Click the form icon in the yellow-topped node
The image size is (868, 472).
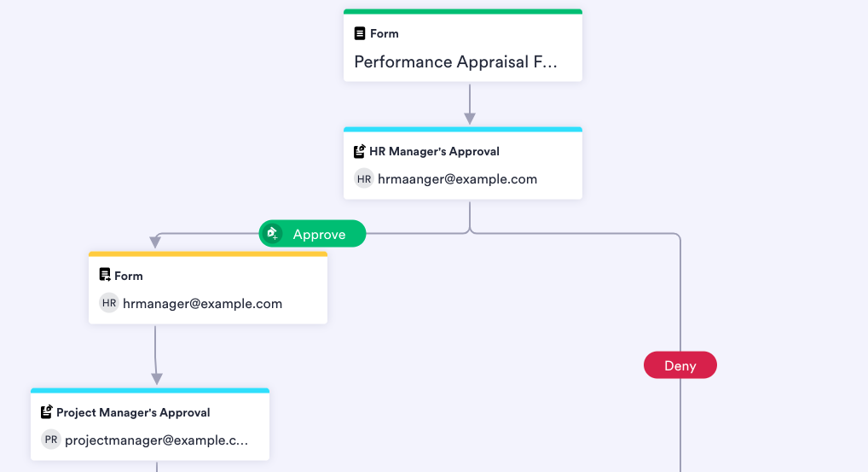click(x=104, y=276)
